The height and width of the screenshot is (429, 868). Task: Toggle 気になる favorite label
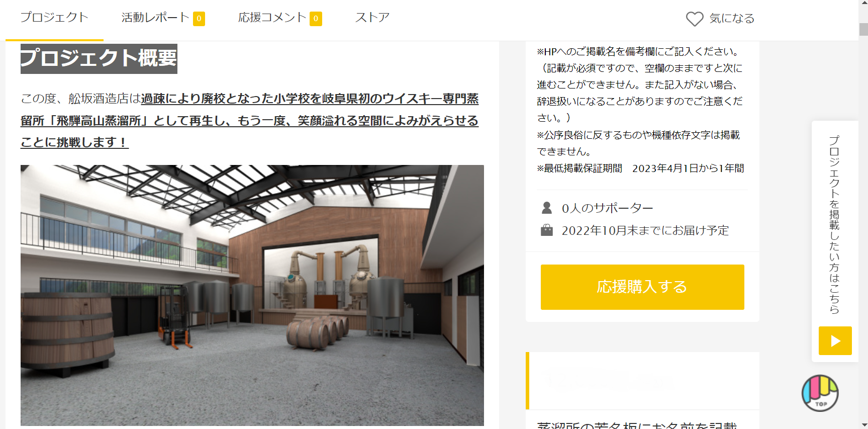tap(732, 19)
